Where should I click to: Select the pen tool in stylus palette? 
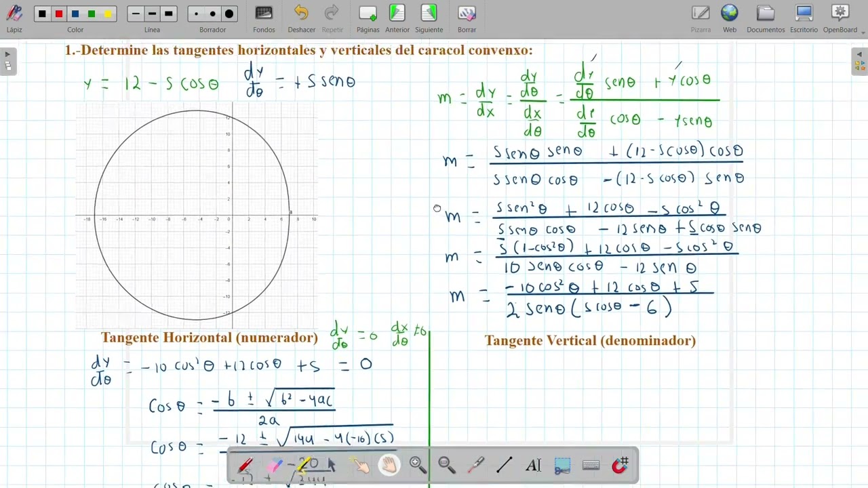click(245, 465)
